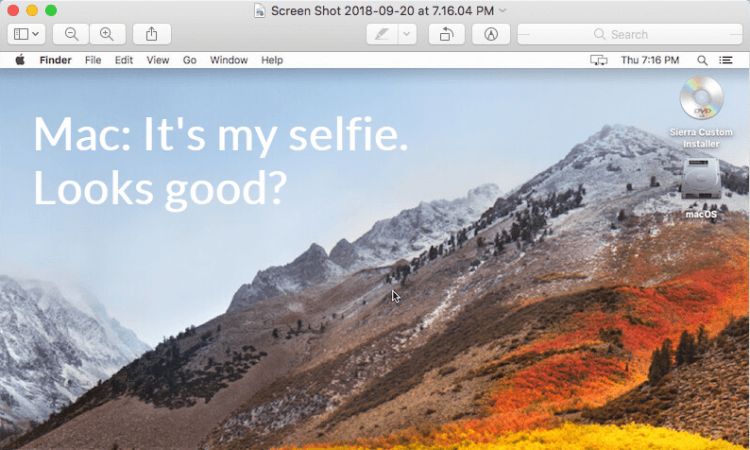Click the AirPlay display icon in menu bar
This screenshot has width=750, height=450.
[598, 60]
